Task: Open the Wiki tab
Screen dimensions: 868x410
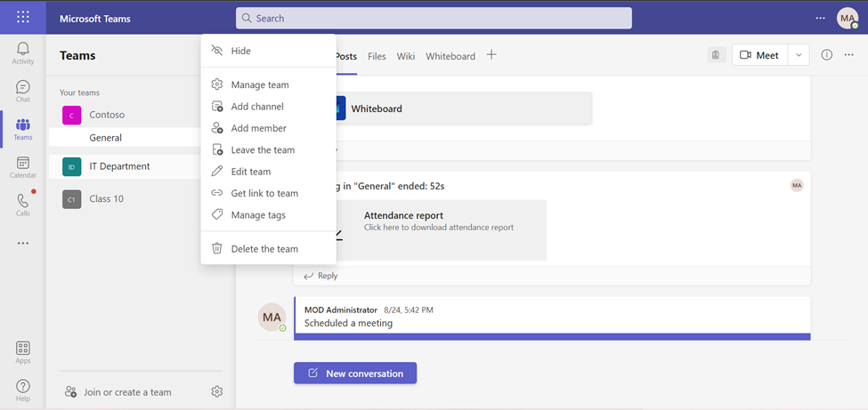Action: 406,56
